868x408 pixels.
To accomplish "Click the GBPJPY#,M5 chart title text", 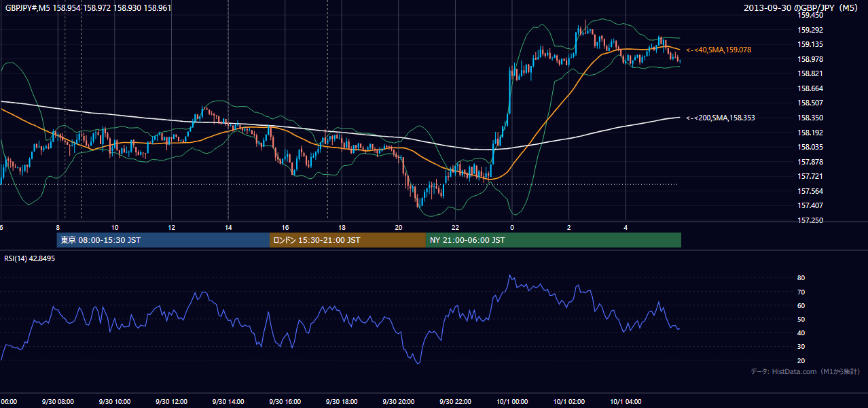I will coord(87,8).
